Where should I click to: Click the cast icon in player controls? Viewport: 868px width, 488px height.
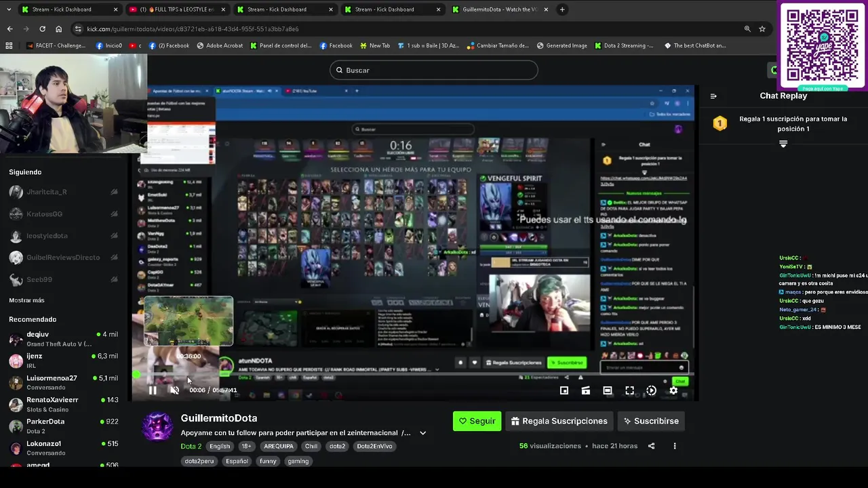(586, 390)
